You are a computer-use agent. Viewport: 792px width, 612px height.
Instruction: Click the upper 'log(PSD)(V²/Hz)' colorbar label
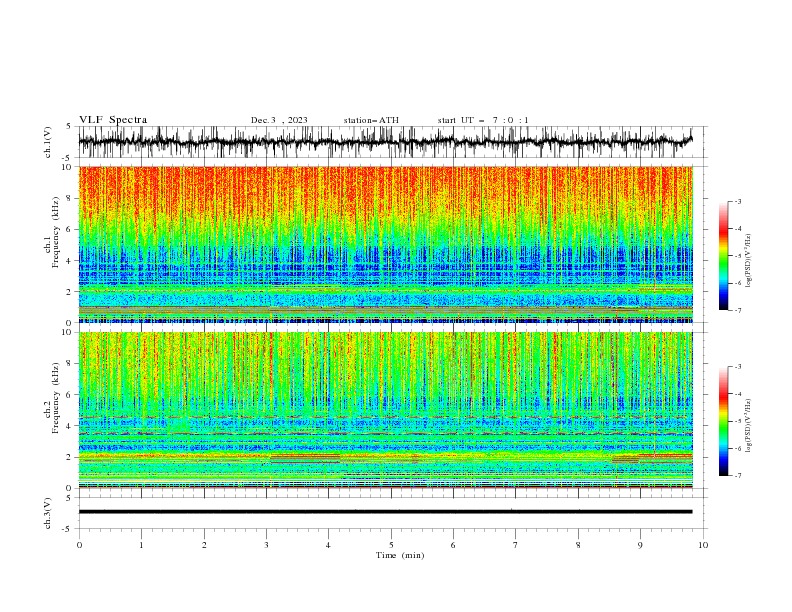(748, 261)
